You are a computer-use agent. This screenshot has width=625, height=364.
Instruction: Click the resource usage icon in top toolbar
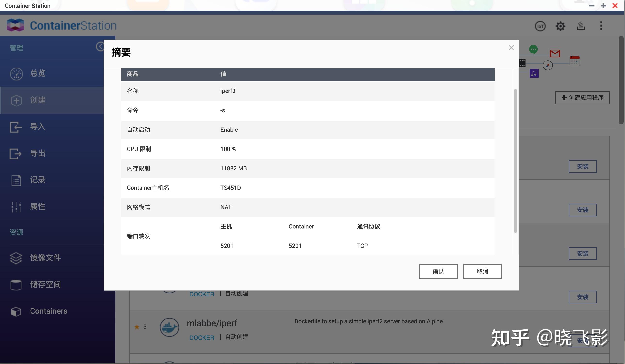[x=581, y=26]
